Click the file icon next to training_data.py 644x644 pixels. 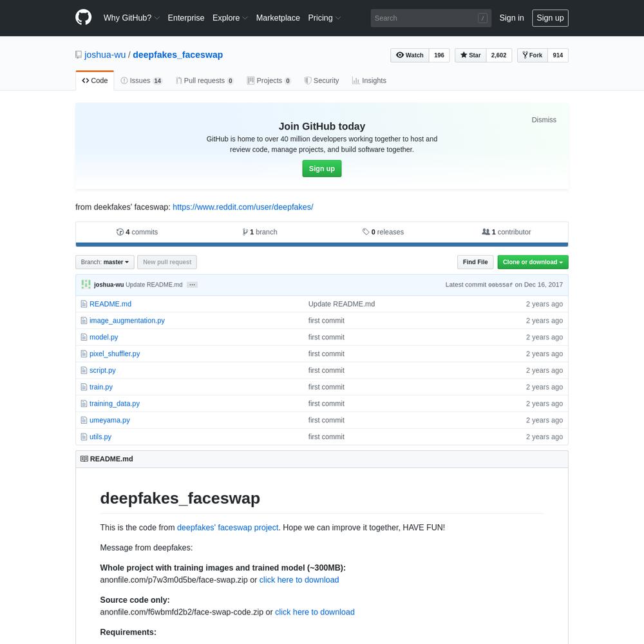(x=84, y=403)
